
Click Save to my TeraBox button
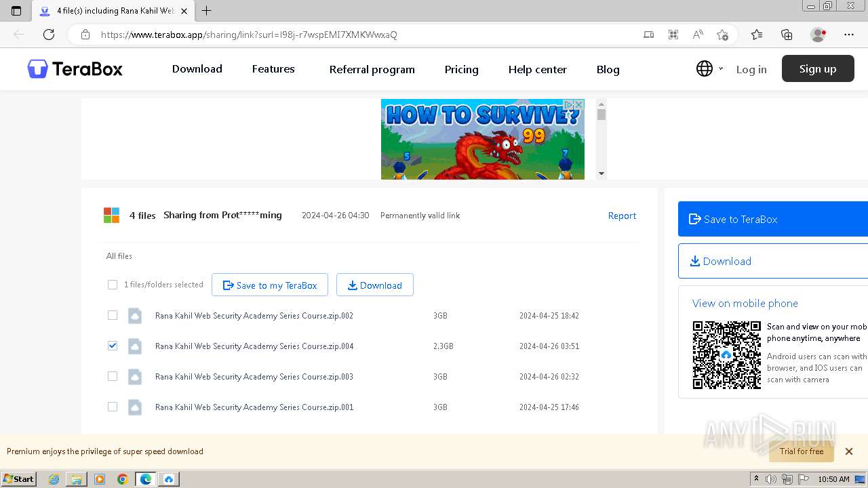270,285
